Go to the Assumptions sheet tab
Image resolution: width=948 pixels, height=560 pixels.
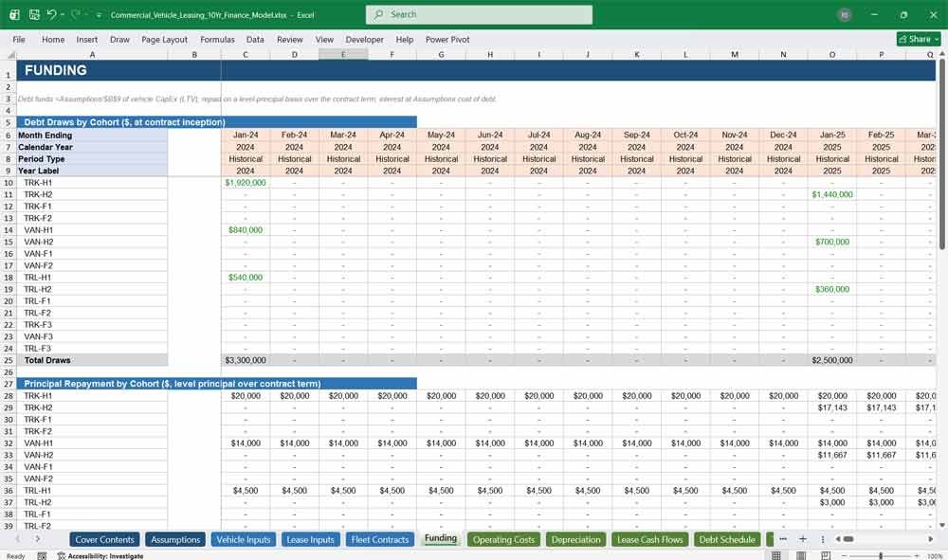[x=175, y=539]
